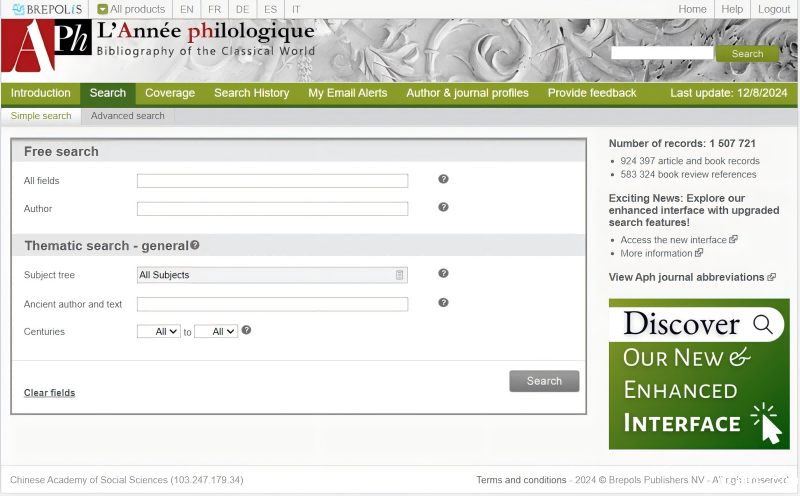Click the Clear fields link
Screen dimensions: 800x496
coord(49,393)
